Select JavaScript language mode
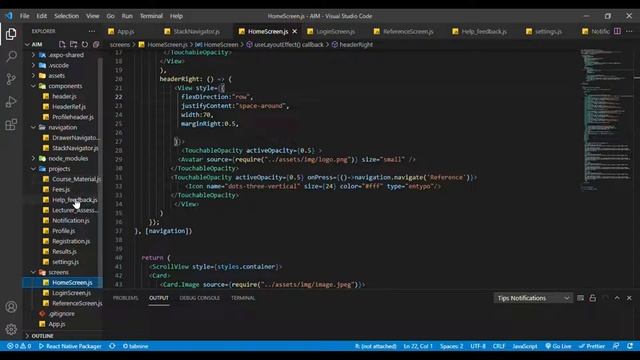640x360 pixels. pos(524,346)
